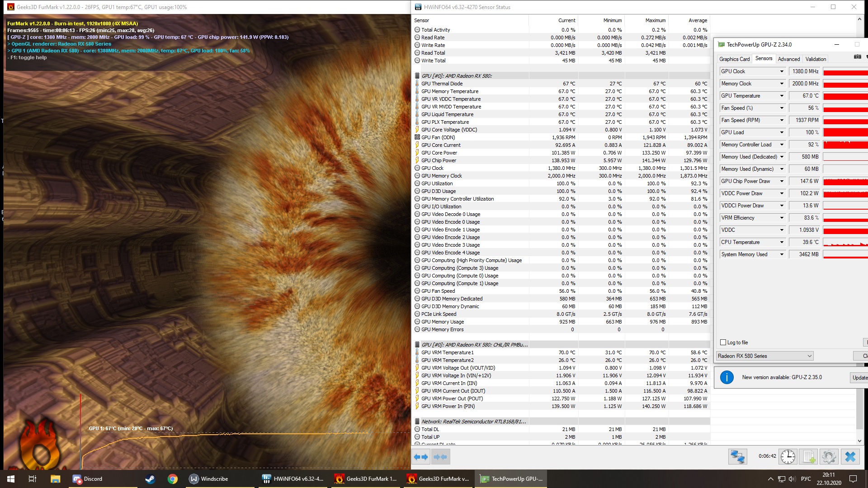This screenshot has height=488, width=868.
Task: Open the GPU Clock sensor dropdown
Action: click(x=781, y=71)
